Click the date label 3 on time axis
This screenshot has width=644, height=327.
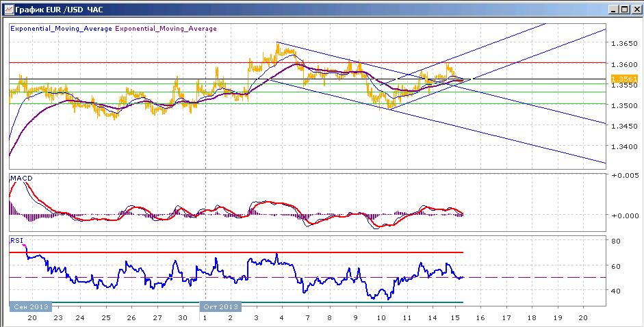tap(256, 318)
